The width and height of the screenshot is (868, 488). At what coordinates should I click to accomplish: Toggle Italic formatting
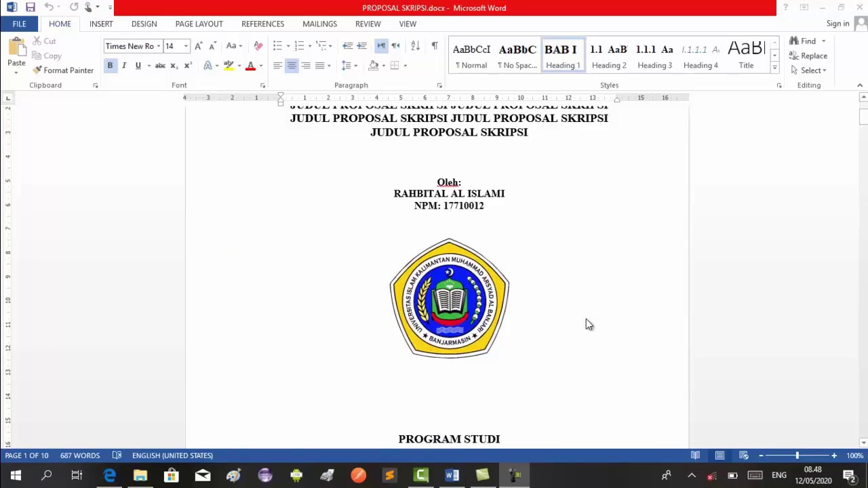(124, 66)
